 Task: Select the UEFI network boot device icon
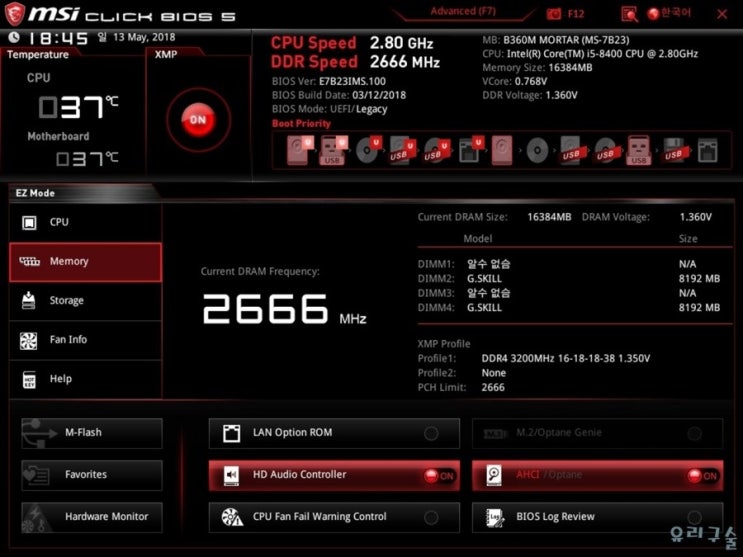471,150
